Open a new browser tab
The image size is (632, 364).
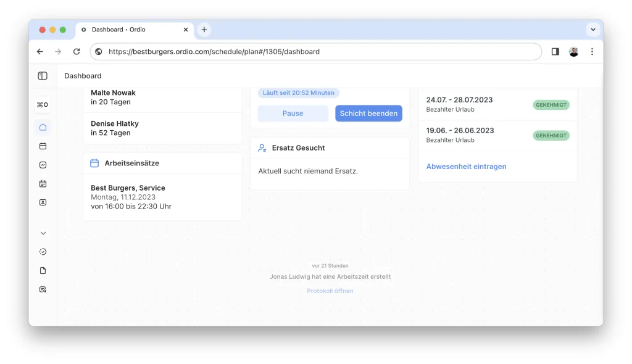[204, 30]
